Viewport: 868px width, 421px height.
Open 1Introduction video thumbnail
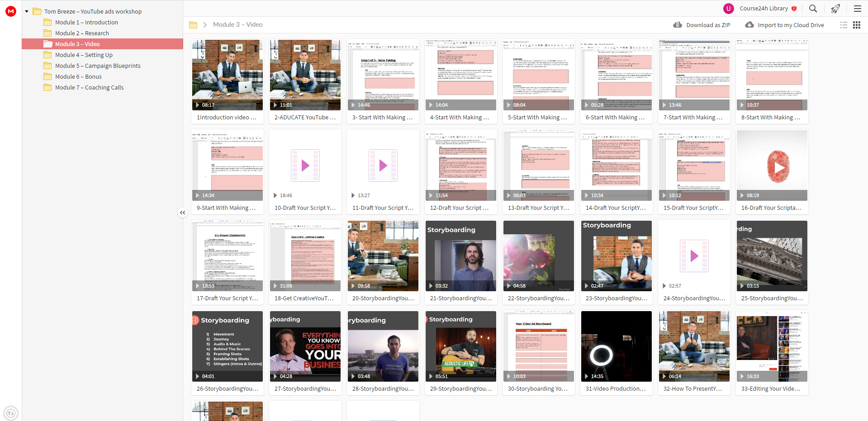coord(228,75)
